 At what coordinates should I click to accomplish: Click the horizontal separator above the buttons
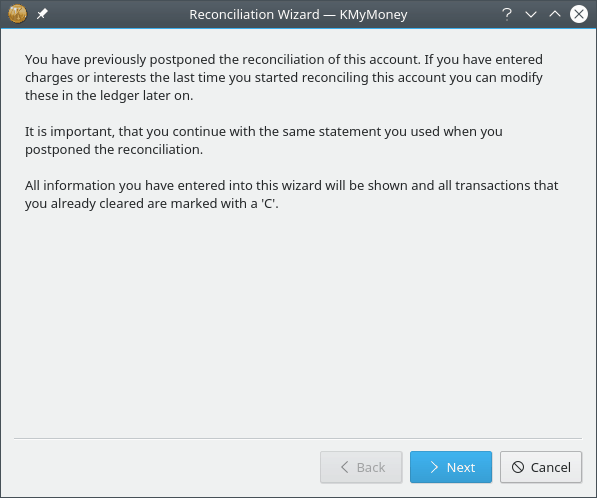(x=298, y=439)
